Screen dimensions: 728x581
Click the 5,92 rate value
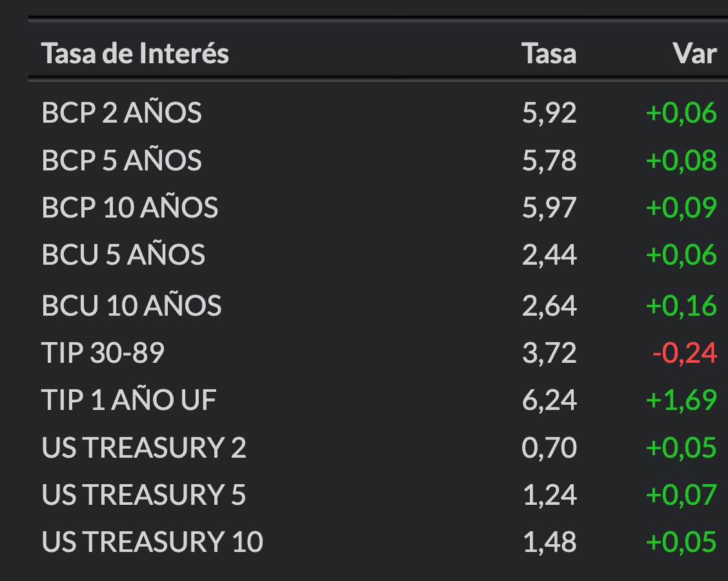[549, 113]
